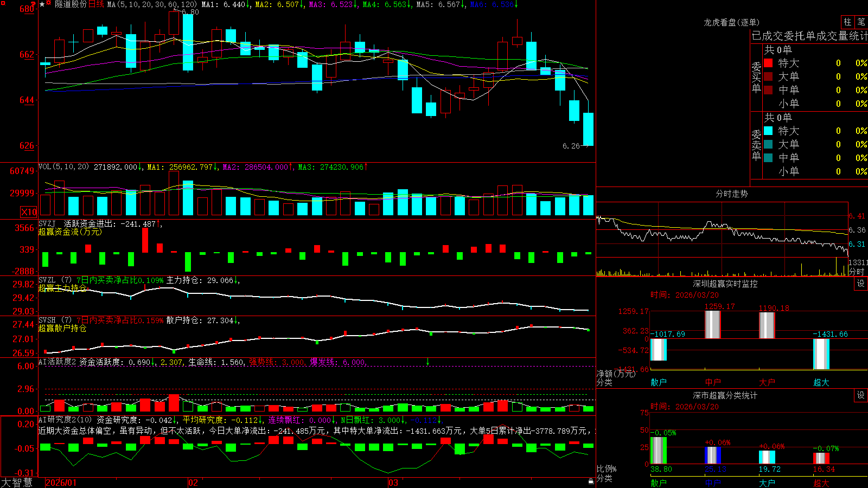Switch Dragon-Tiger view to 笔 mode
The image size is (868, 488).
point(861,22)
